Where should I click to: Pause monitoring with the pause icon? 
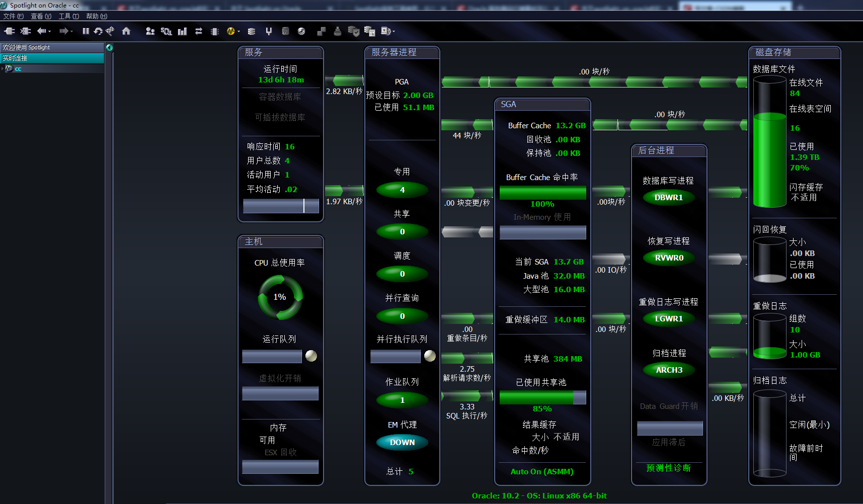86,31
